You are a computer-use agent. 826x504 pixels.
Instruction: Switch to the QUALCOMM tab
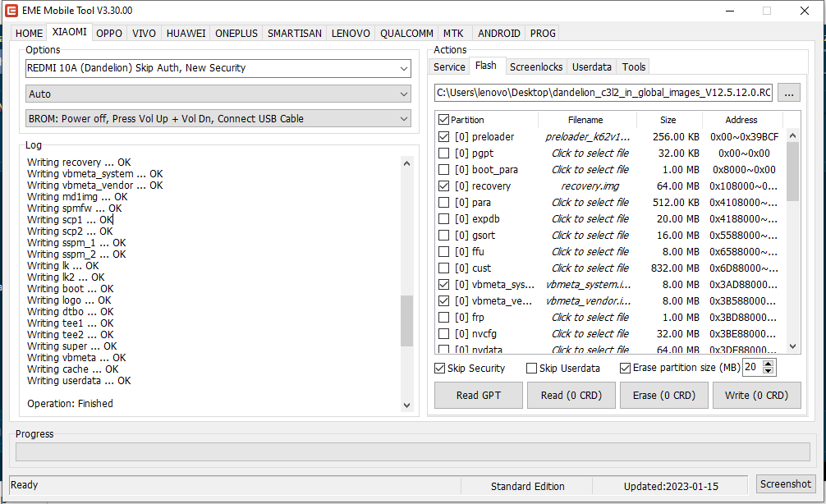pos(406,33)
